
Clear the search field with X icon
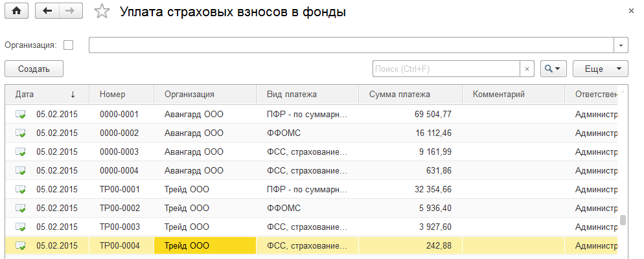[x=527, y=69]
